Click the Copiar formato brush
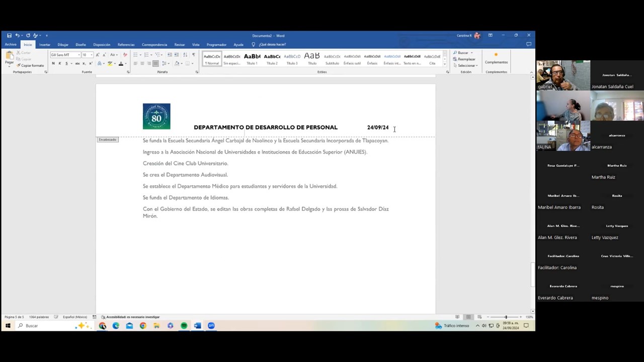644x362 pixels. pos(30,65)
